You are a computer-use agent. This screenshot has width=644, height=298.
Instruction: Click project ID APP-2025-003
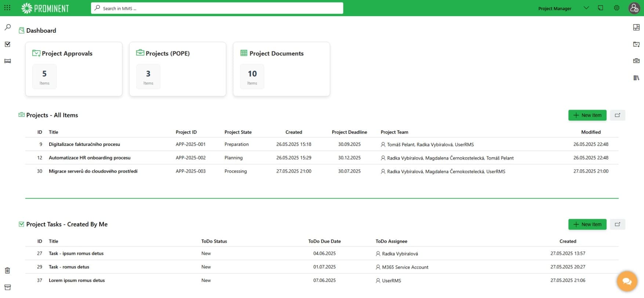tap(190, 171)
